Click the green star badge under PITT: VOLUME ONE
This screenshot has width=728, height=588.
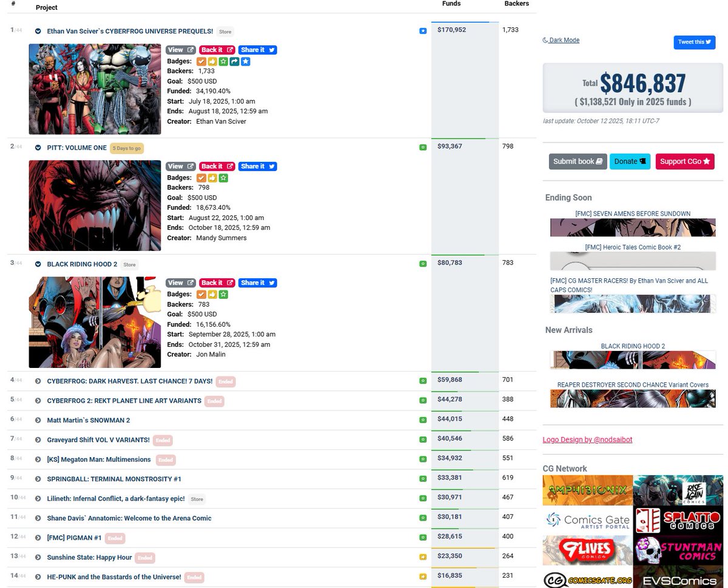point(223,178)
